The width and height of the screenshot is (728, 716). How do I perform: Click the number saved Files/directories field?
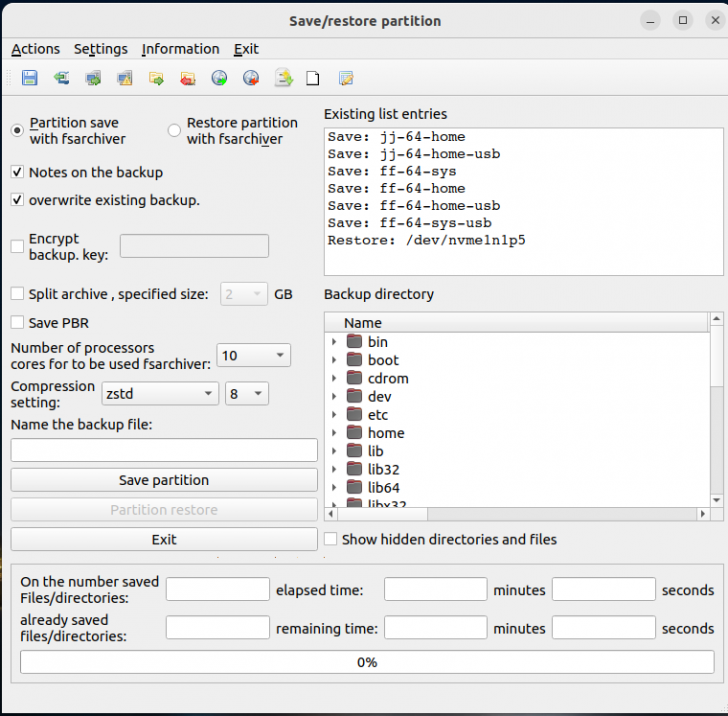click(218, 589)
